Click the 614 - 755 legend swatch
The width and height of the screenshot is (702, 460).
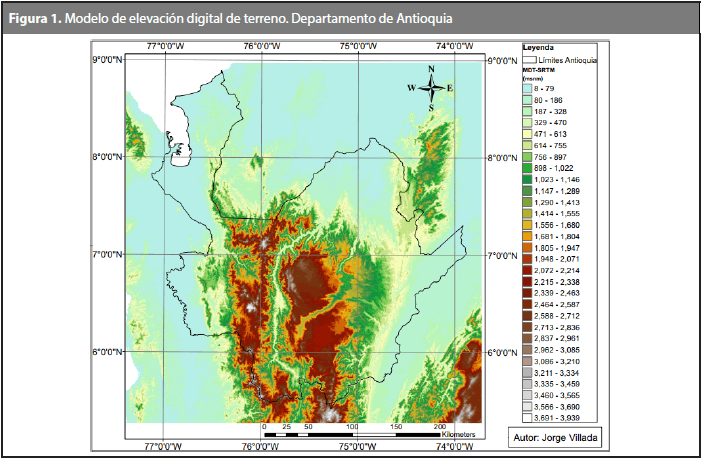(x=532, y=146)
